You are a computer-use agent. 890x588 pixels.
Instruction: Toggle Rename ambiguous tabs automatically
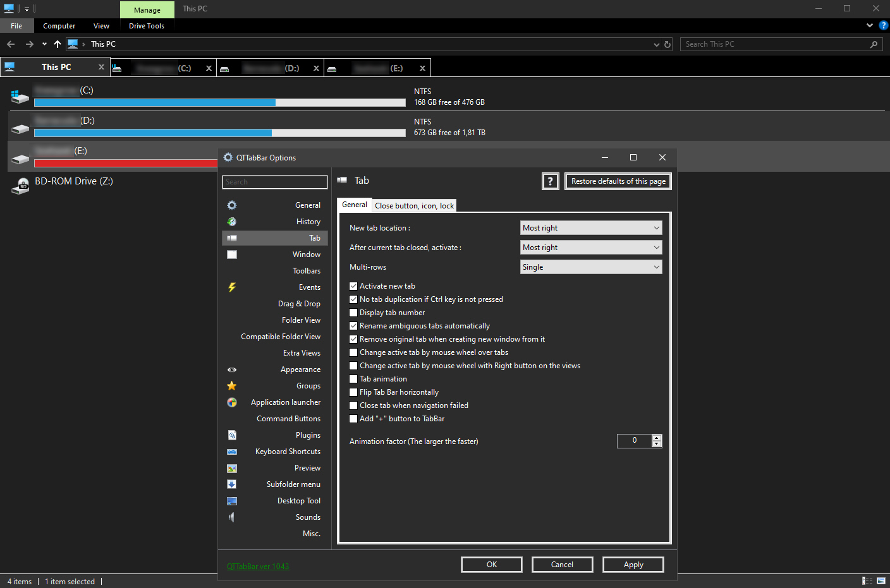(x=353, y=326)
